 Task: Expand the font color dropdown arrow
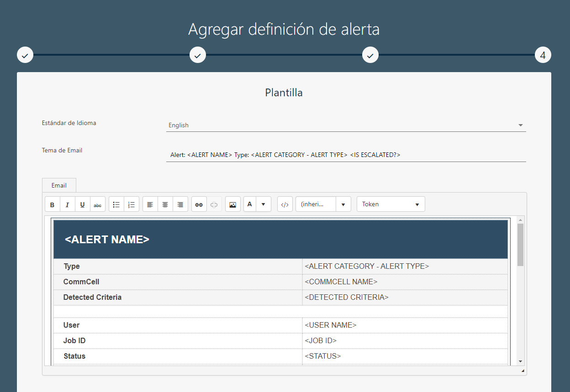[264, 204]
